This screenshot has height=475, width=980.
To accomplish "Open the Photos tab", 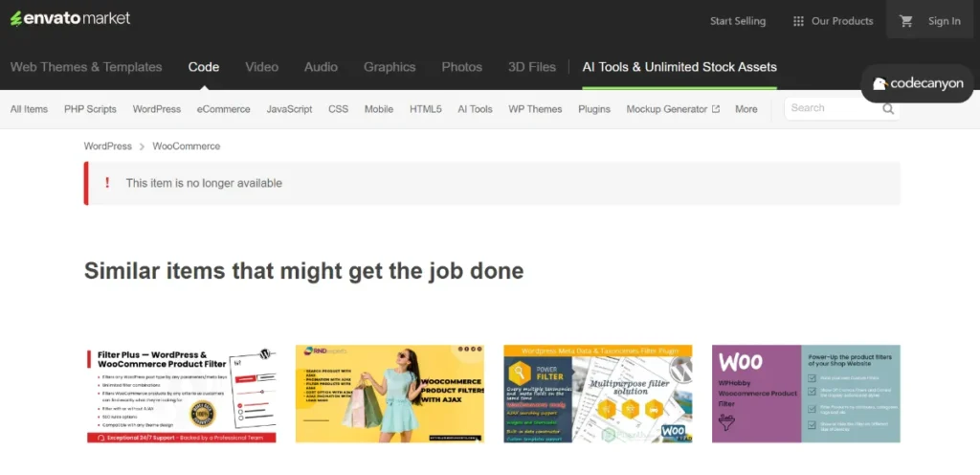I will coord(462,67).
